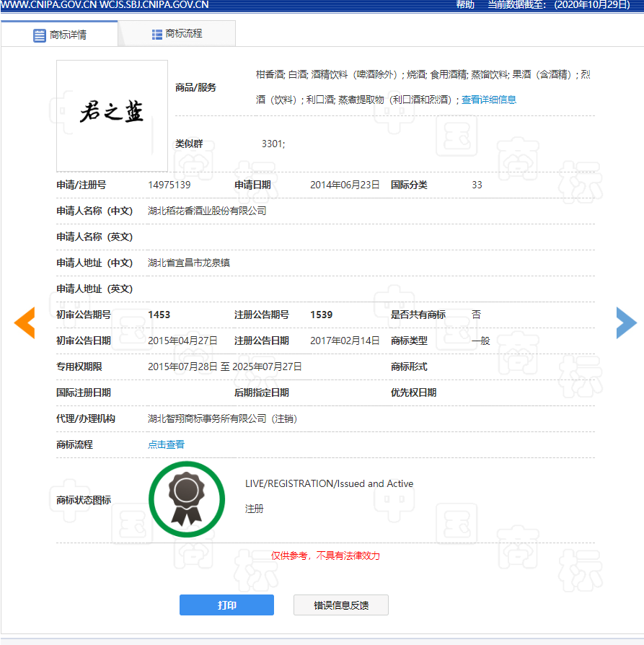Click the list icon on 商标流程 tab

coord(157,34)
